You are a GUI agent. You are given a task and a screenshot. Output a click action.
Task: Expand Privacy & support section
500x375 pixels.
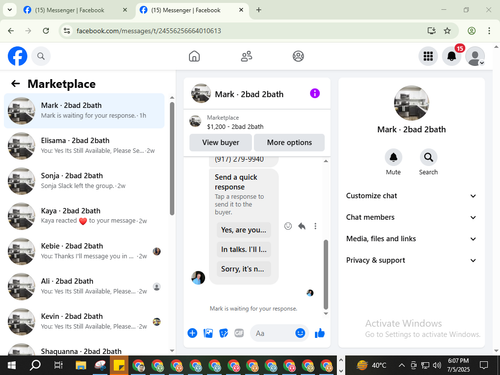[x=411, y=260]
